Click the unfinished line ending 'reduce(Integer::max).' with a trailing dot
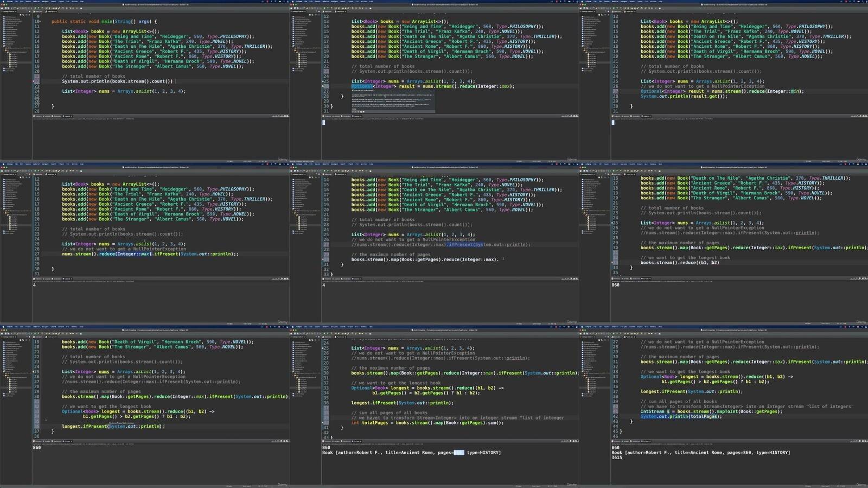The image size is (868, 488). pos(425,259)
